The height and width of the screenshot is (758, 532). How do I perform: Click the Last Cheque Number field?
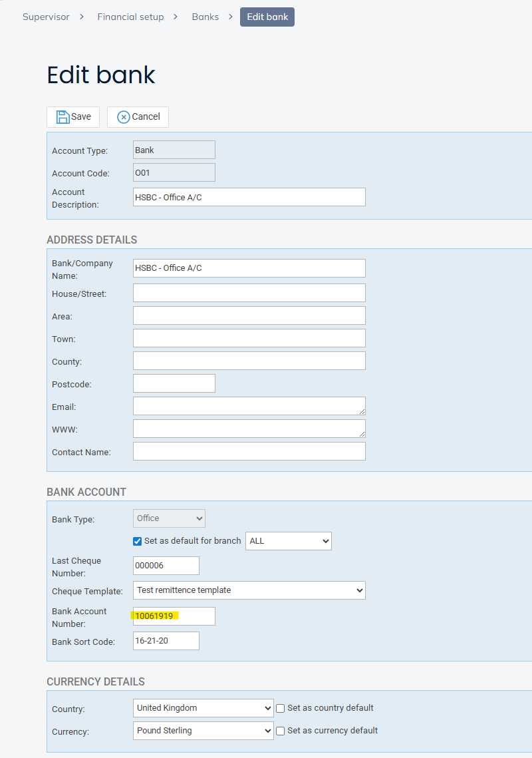click(166, 566)
